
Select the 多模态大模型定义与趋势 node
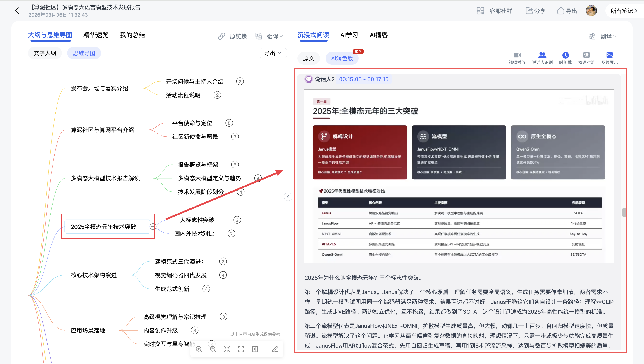click(209, 178)
